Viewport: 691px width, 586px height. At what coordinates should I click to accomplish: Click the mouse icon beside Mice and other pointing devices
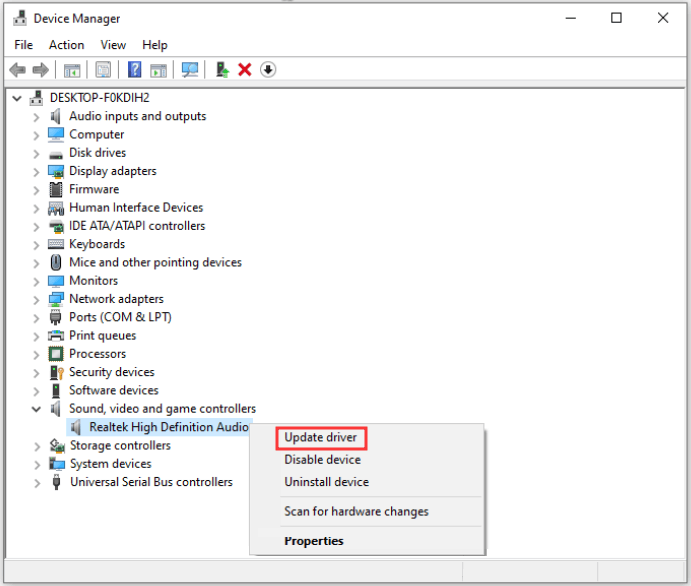coord(56,263)
